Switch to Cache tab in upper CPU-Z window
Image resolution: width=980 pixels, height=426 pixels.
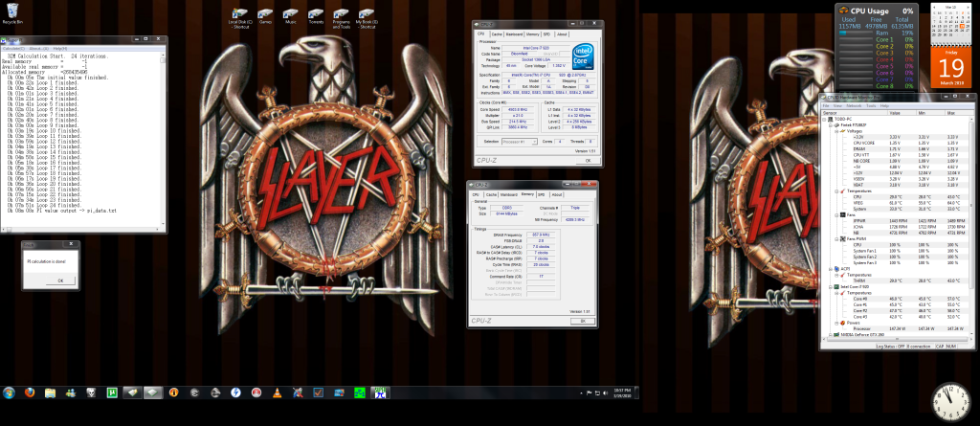(x=497, y=34)
